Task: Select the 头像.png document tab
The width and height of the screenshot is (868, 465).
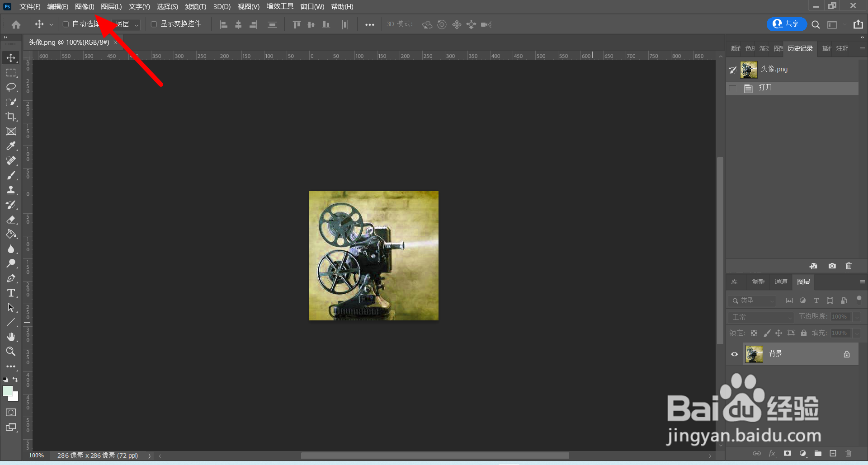Action: (x=69, y=42)
